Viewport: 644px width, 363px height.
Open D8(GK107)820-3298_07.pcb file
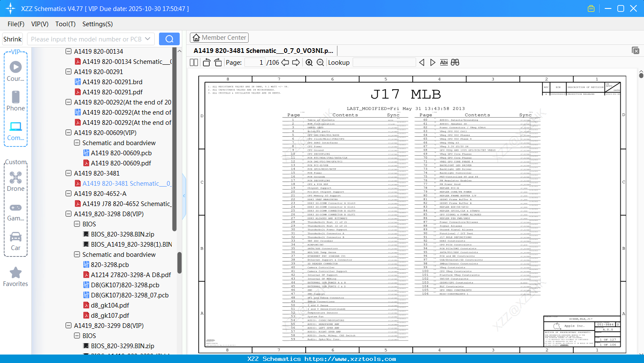(129, 295)
